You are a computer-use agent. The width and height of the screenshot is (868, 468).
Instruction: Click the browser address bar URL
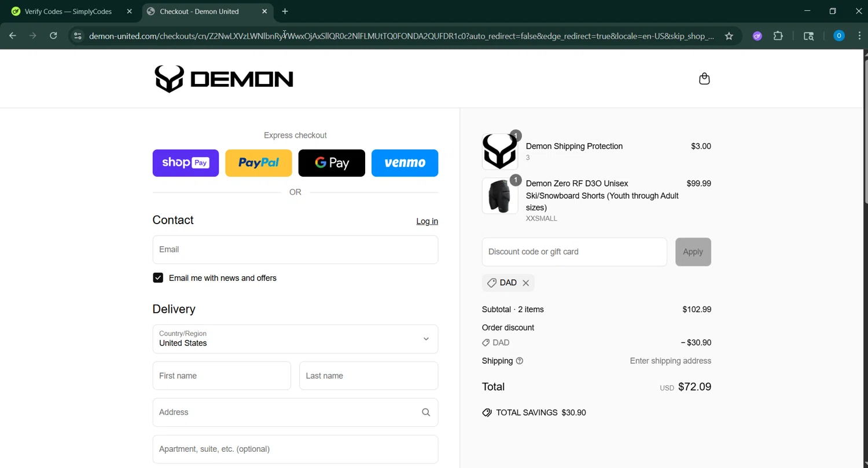pos(401,36)
